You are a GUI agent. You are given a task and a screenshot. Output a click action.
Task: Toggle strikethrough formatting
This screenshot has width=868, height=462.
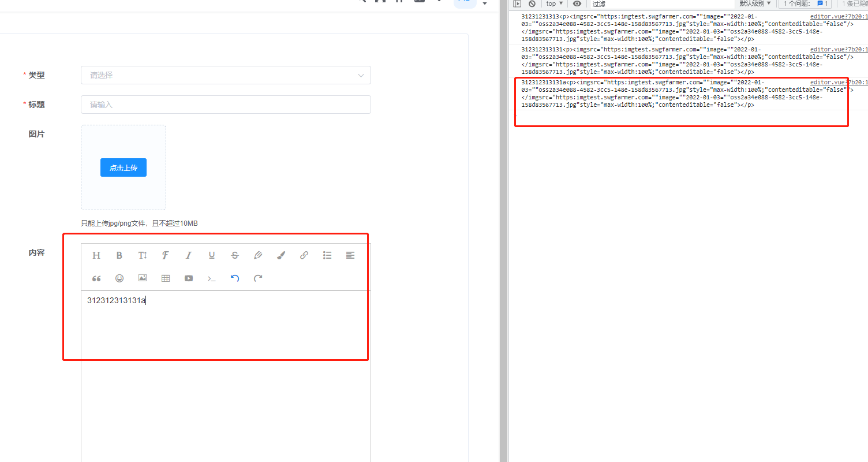235,255
